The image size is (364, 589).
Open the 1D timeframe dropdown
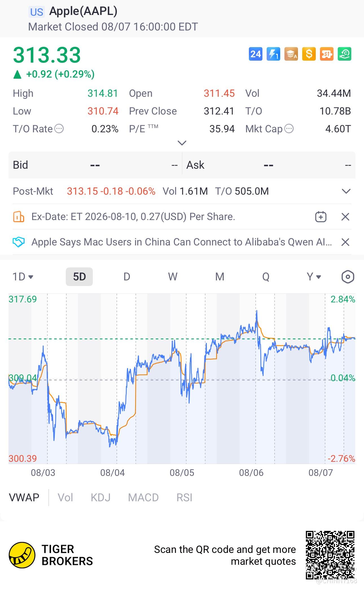(x=23, y=277)
